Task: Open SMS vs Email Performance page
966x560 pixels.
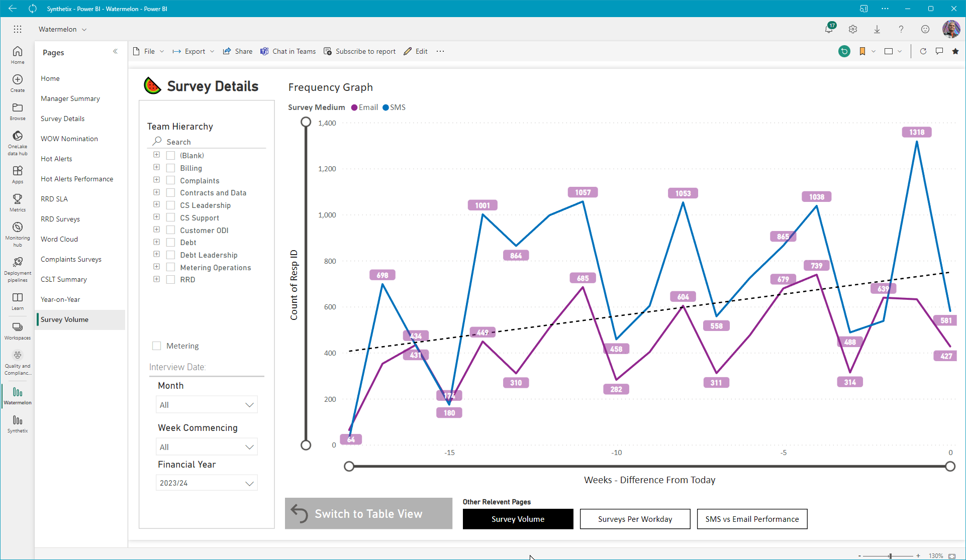Action: pos(752,519)
